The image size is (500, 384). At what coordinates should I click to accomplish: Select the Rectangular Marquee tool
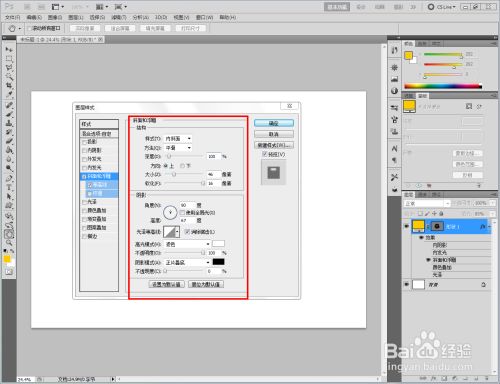(x=9, y=59)
